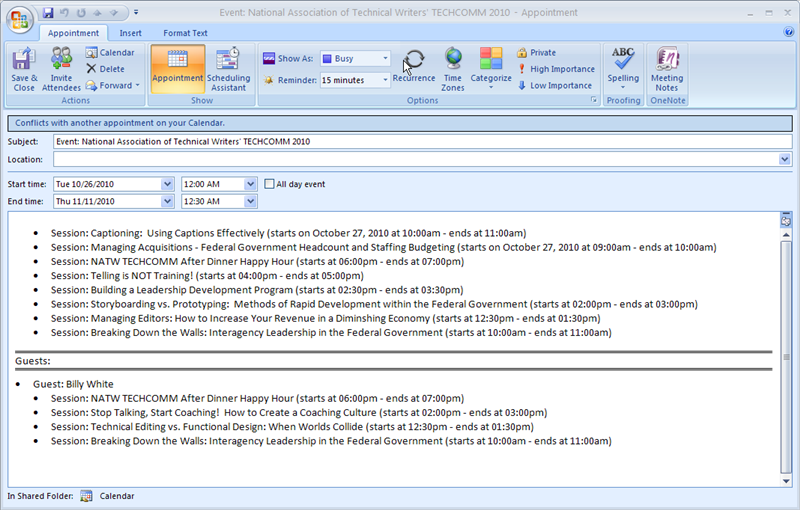This screenshot has height=510, width=800.
Task: Click the vertical scrollbar up arrow
Action: [786, 234]
